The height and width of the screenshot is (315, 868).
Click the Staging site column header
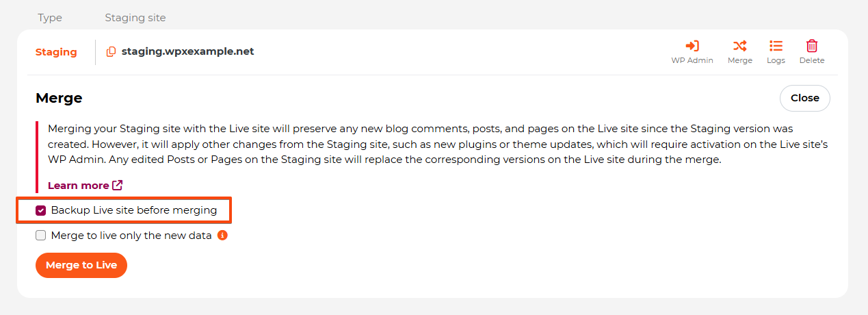point(135,18)
